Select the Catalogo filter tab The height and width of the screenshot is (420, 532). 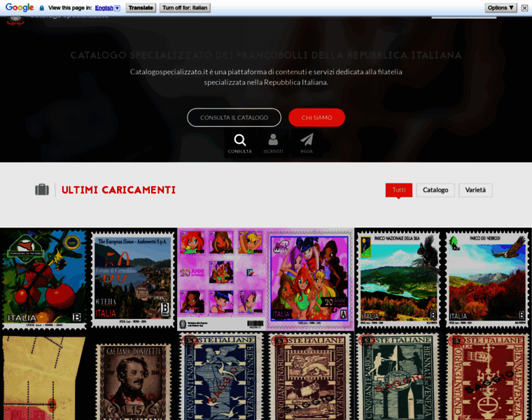point(435,190)
